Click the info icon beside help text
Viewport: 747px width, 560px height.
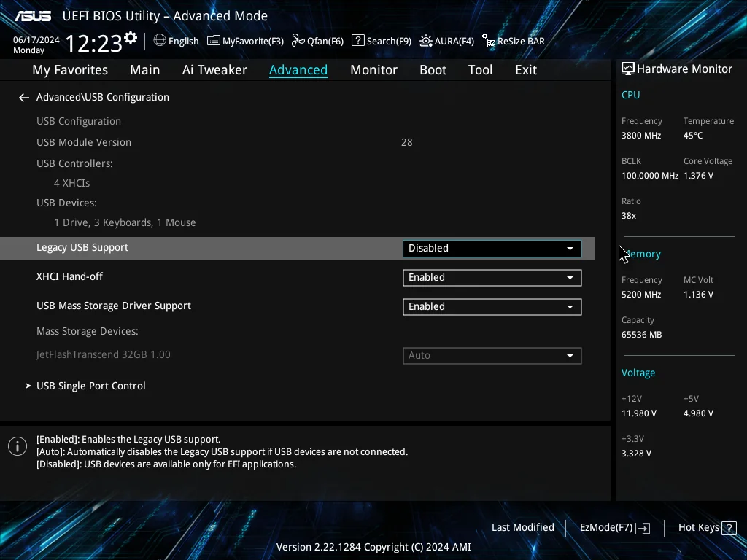pyautogui.click(x=18, y=446)
